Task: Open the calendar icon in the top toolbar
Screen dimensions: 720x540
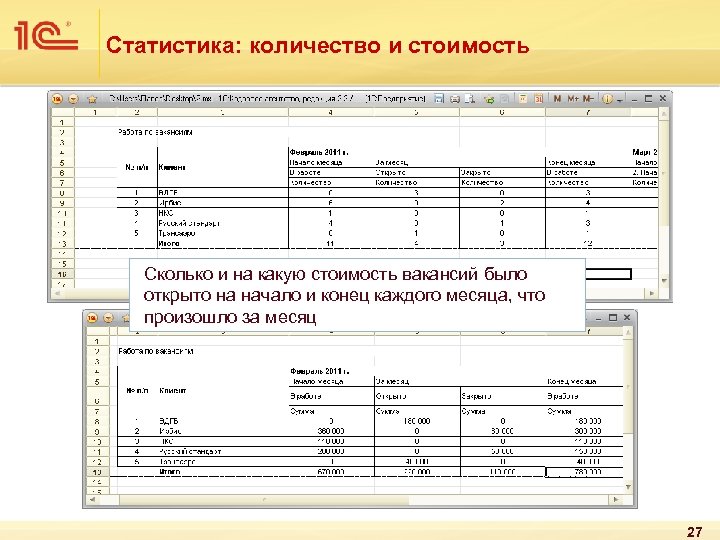Action: (x=539, y=99)
